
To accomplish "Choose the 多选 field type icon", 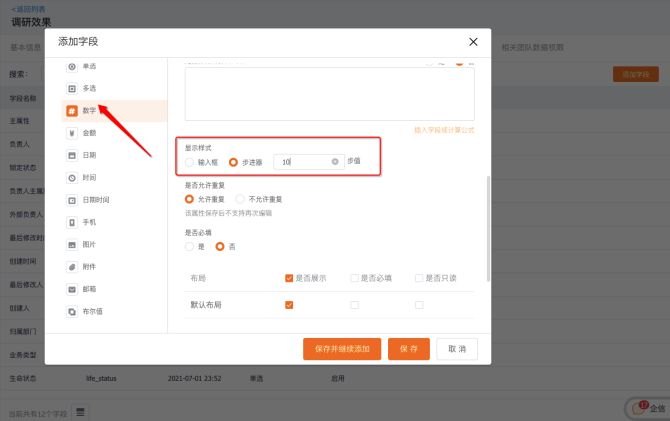I will coord(72,89).
